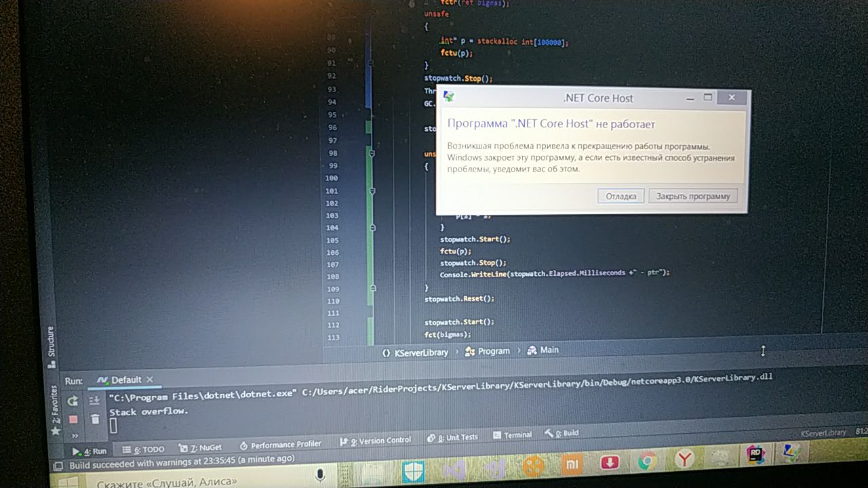Expand more Run toolbar actions chevron

pos(75,436)
